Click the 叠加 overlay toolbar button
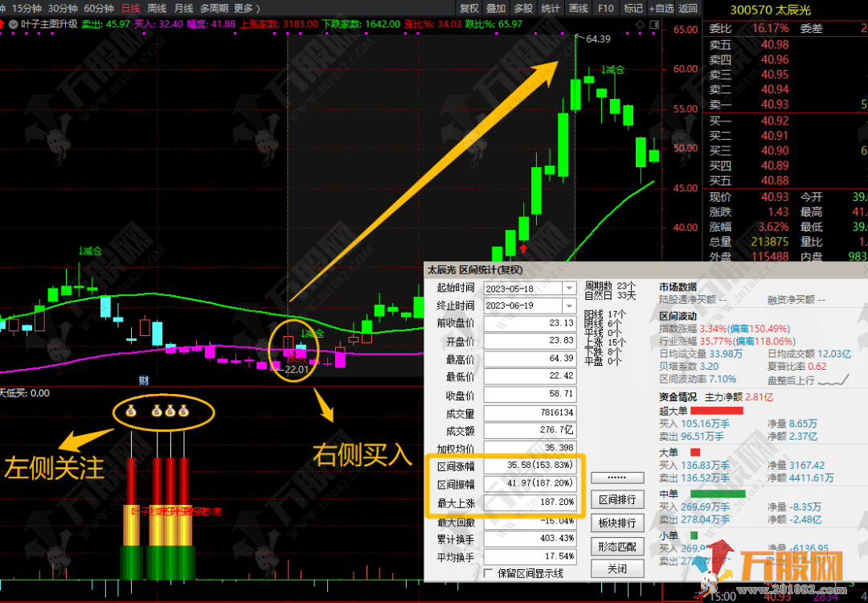Viewport: 868px width, 603px height. point(496,8)
